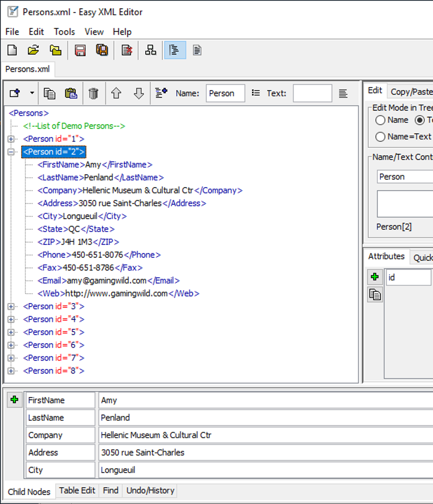This screenshot has width=433, height=504.
Task: Click green plus icon in Attributes panel
Action: [x=375, y=277]
